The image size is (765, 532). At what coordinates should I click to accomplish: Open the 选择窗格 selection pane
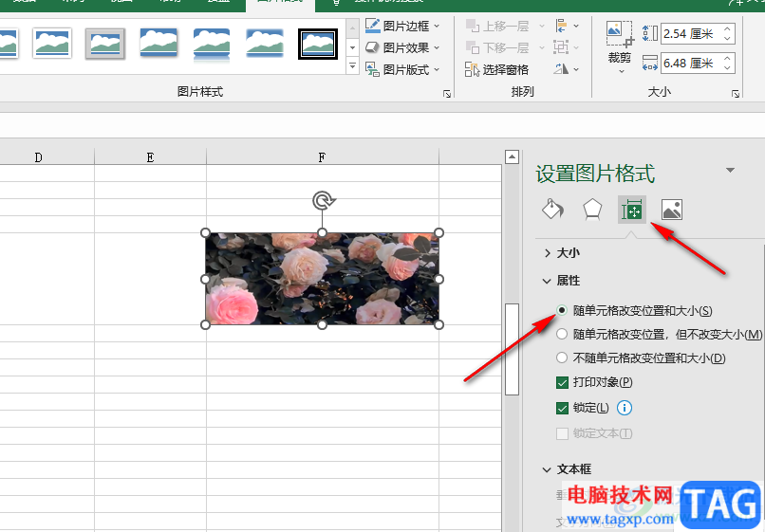point(496,70)
